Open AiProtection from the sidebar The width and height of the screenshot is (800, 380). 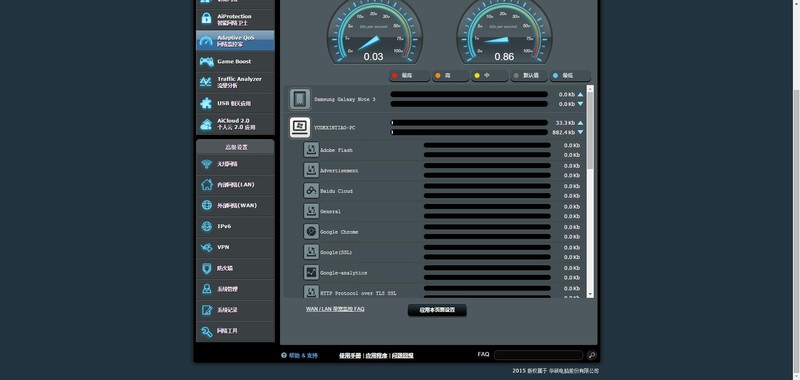click(x=235, y=19)
